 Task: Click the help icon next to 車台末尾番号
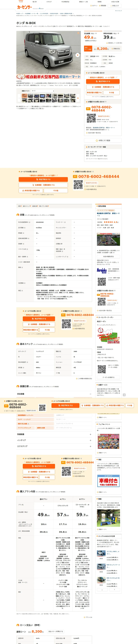coord(27,362)
